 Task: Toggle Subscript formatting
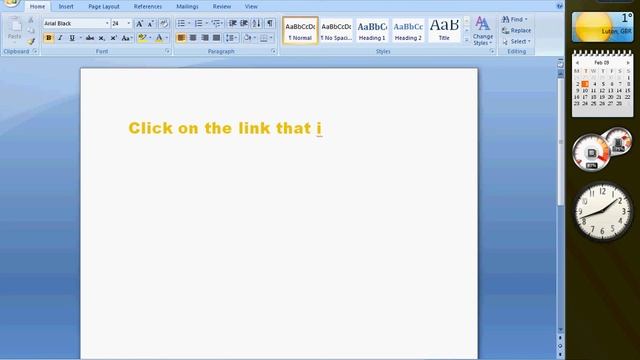(102, 38)
